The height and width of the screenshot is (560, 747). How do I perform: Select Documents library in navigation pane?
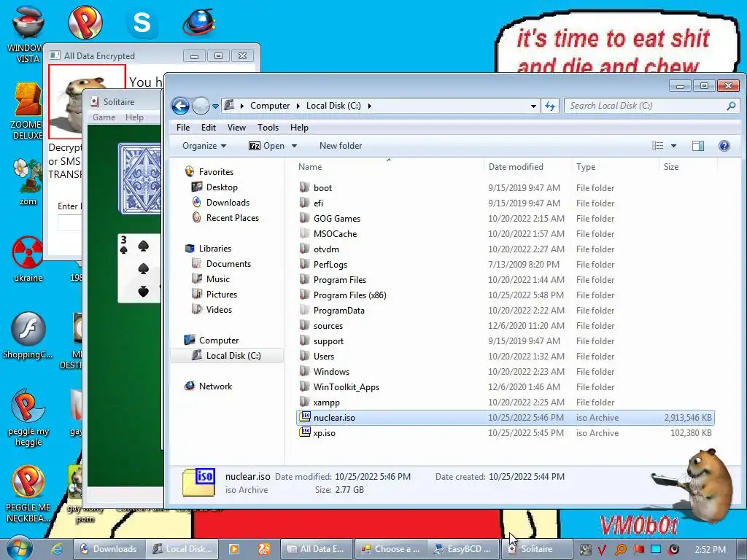pos(228,264)
